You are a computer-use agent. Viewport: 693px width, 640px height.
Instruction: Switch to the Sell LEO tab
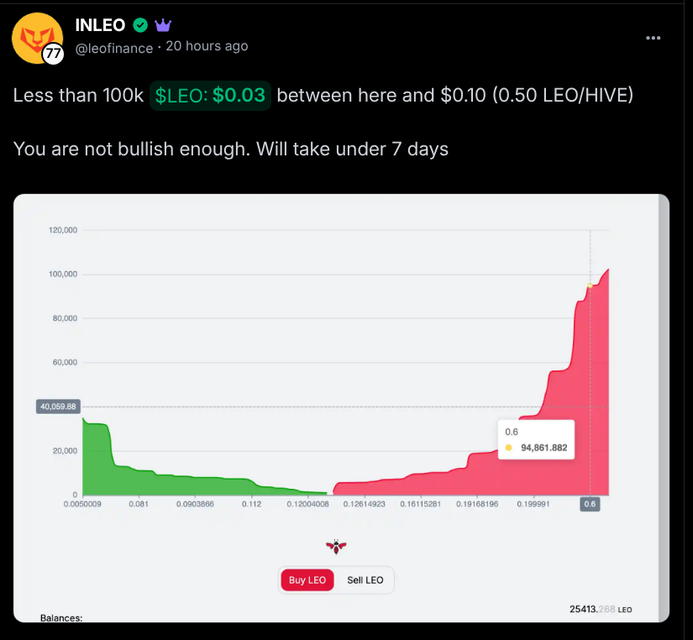tap(365, 580)
